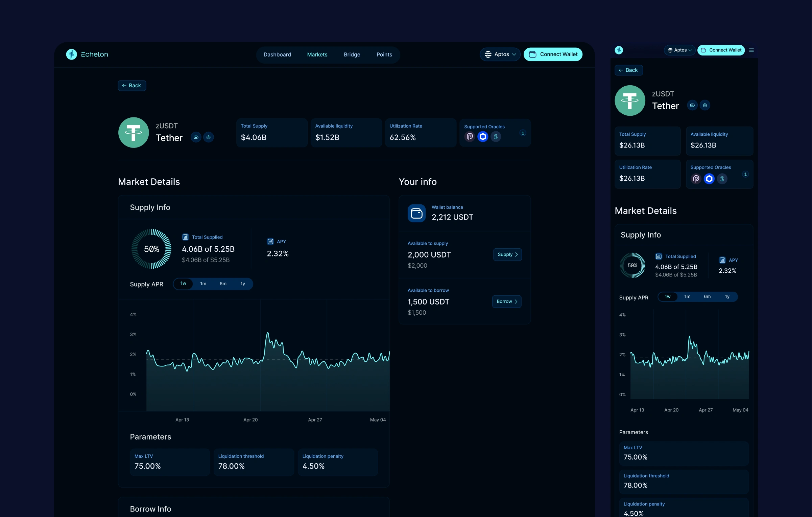Select the 1m range in desktop Supply APR
The image size is (812, 517).
click(x=203, y=284)
